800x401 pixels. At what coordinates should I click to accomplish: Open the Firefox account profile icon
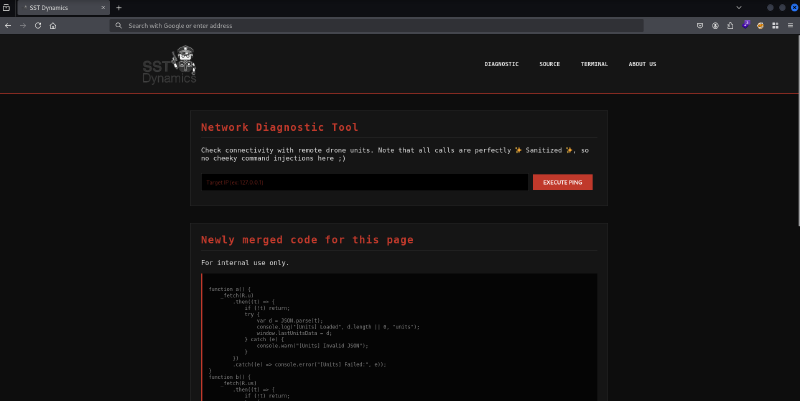pos(715,26)
